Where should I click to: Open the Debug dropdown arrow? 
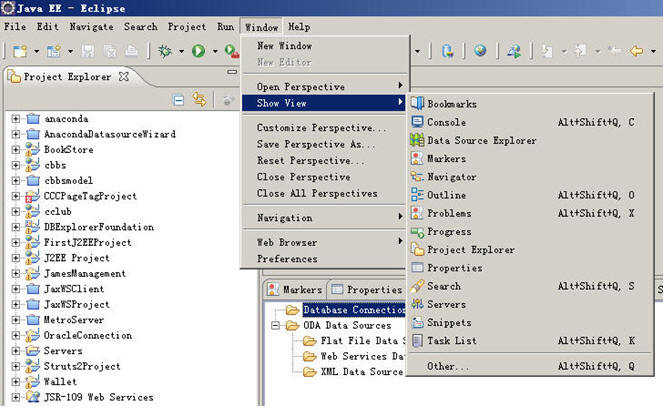pyautogui.click(x=181, y=52)
